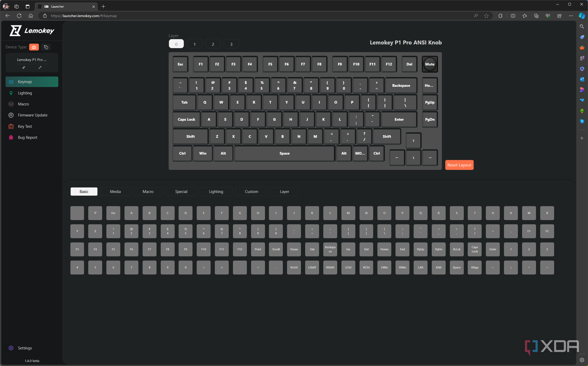This screenshot has width=588, height=366.
Task: Select the keyboard device type icon
Action: (34, 47)
